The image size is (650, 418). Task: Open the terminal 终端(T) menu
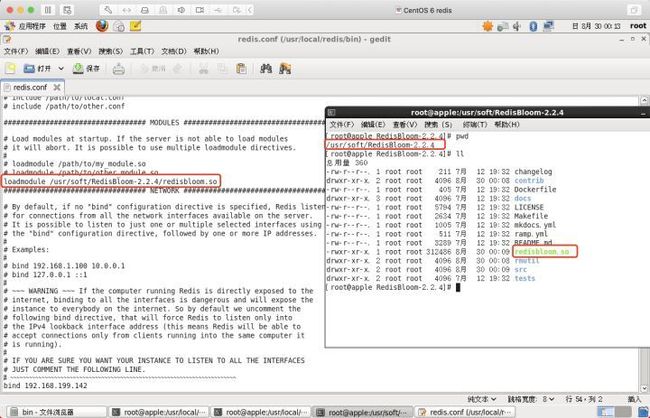[x=475, y=124]
